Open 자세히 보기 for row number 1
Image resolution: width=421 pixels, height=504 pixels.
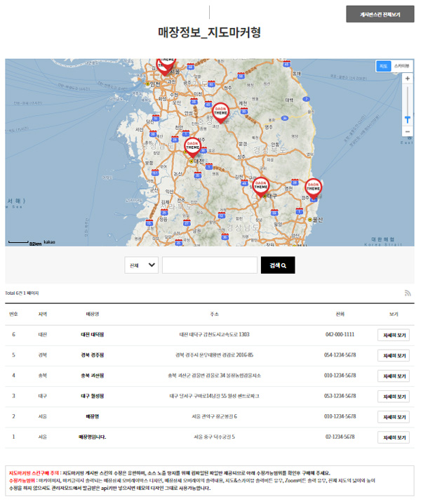click(x=393, y=437)
